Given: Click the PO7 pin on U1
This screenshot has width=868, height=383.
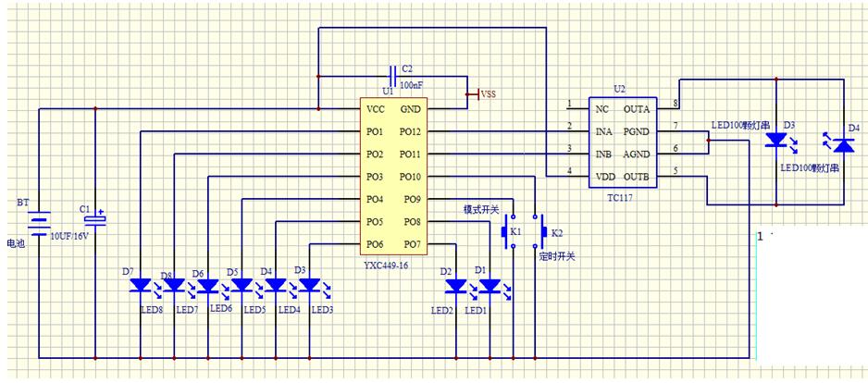Looking at the screenshot, I should tap(410, 244).
